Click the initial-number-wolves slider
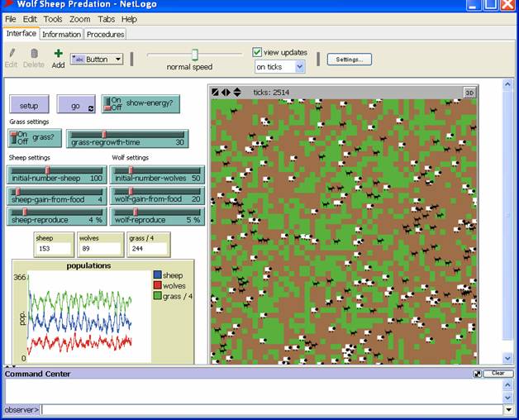Screen dimensions: 519x420 click(158, 174)
